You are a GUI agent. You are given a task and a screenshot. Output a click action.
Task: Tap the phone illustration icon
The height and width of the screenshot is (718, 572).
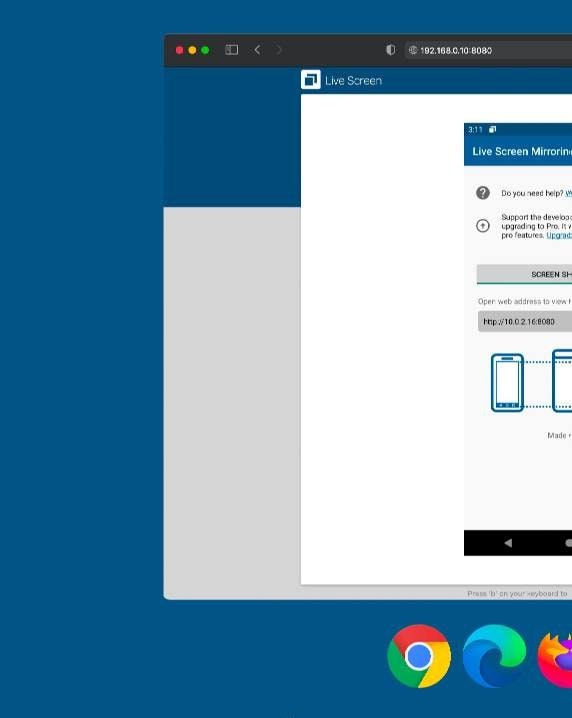click(507, 383)
